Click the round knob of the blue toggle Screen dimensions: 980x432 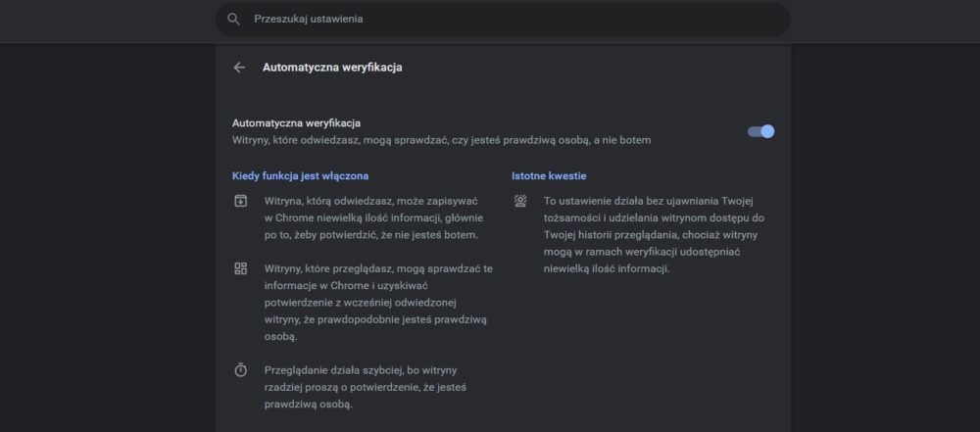[767, 131]
